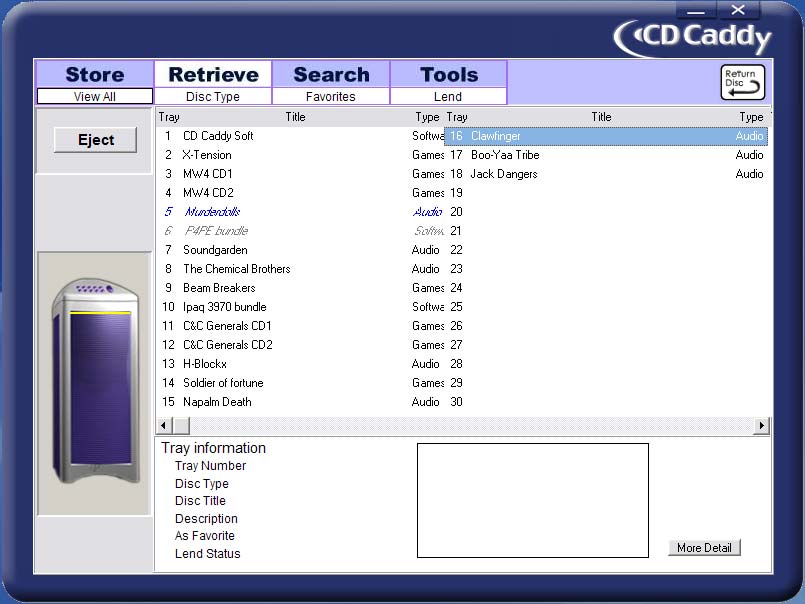Click the Eject button

(x=95, y=140)
